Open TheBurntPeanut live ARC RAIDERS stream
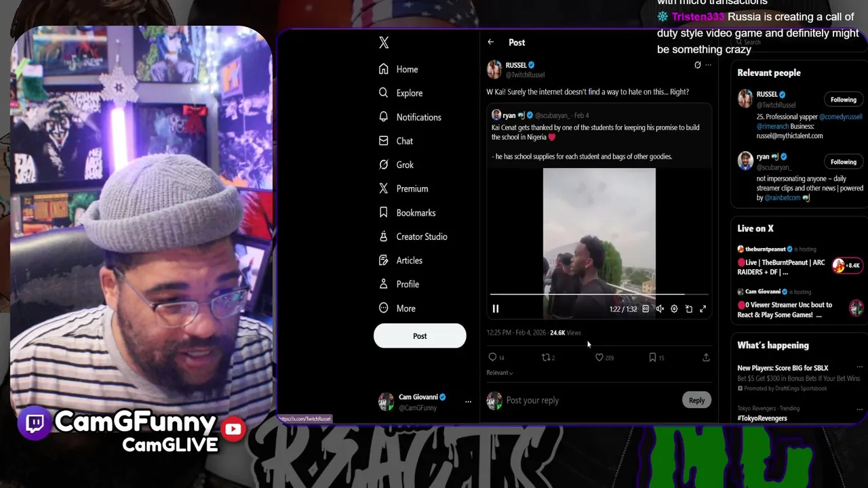The image size is (868, 488). point(781,267)
